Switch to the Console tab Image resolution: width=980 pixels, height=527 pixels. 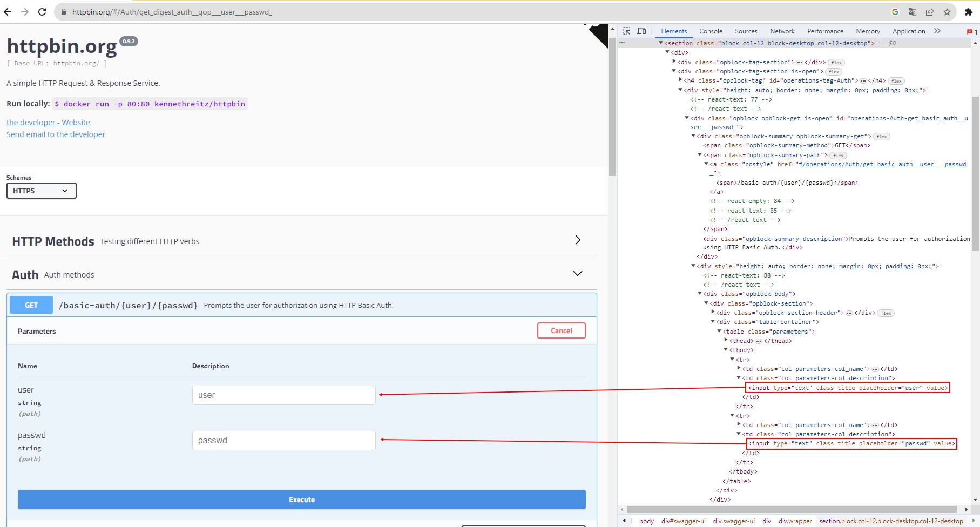pyautogui.click(x=711, y=31)
